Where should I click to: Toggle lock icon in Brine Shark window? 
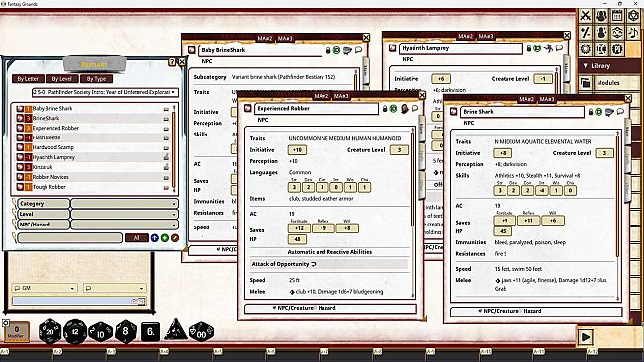tap(591, 112)
